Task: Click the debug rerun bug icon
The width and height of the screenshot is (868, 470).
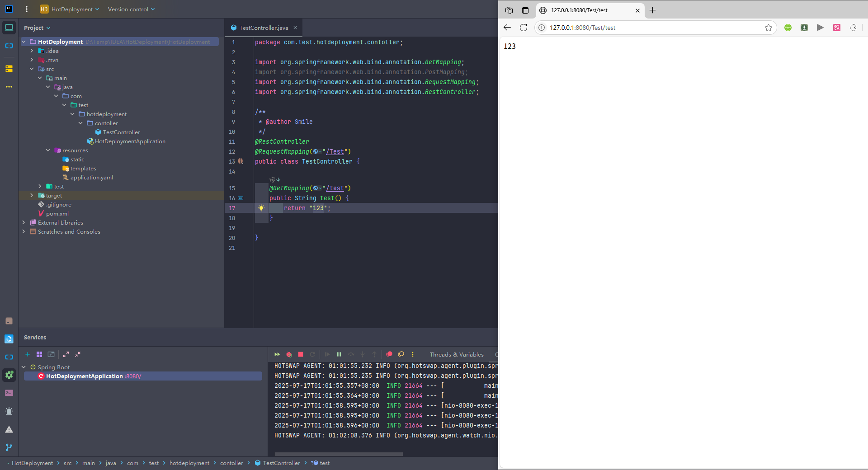Action: [x=289, y=355]
